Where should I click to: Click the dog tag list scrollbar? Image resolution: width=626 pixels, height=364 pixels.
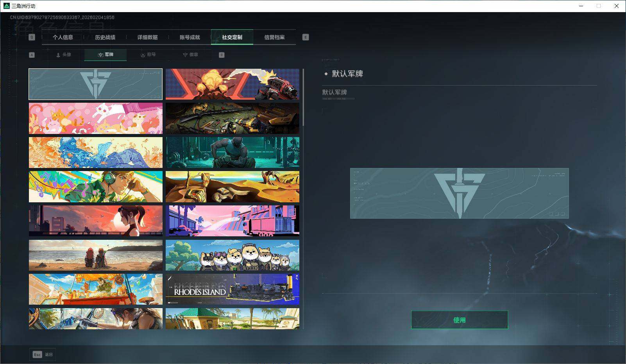303,97
